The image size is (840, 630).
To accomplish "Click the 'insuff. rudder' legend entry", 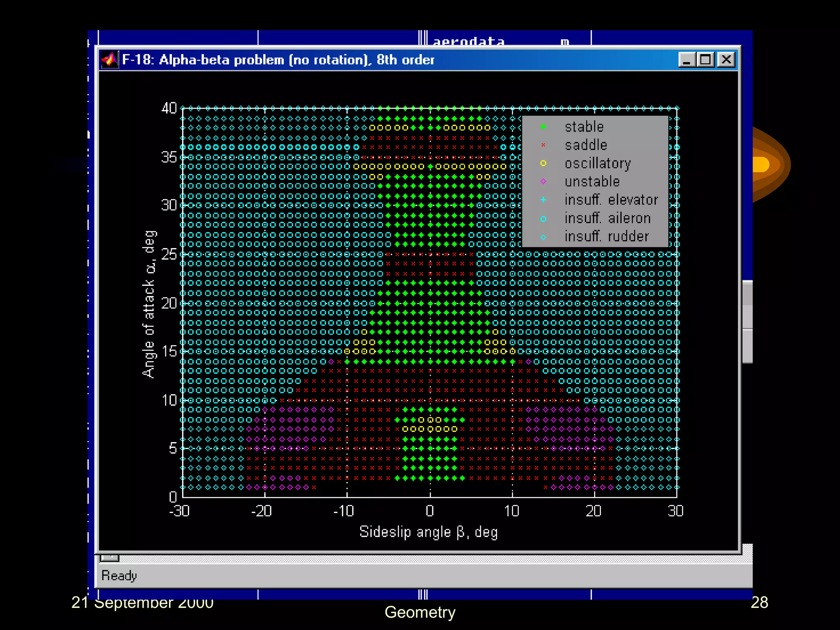I will click(607, 236).
